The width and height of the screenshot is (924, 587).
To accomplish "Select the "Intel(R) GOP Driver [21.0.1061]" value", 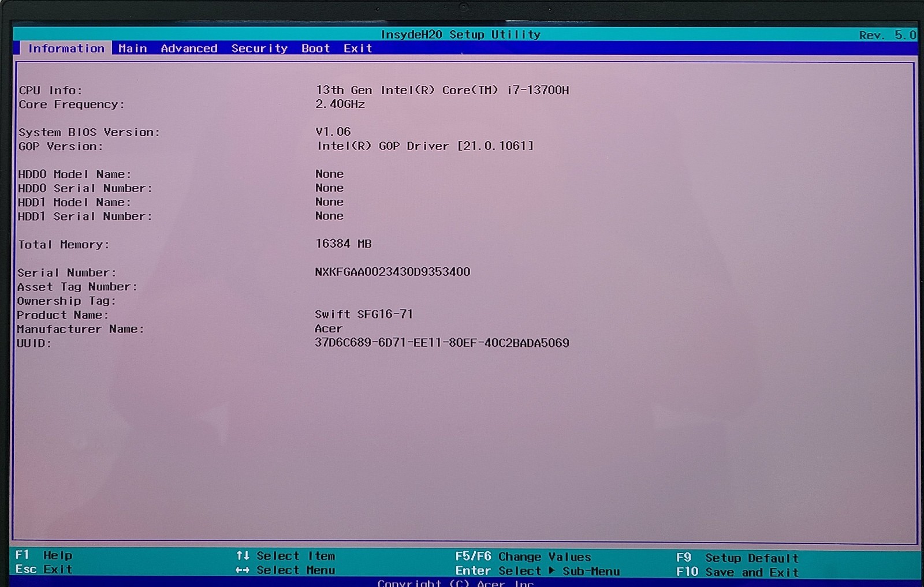I will coord(425,146).
